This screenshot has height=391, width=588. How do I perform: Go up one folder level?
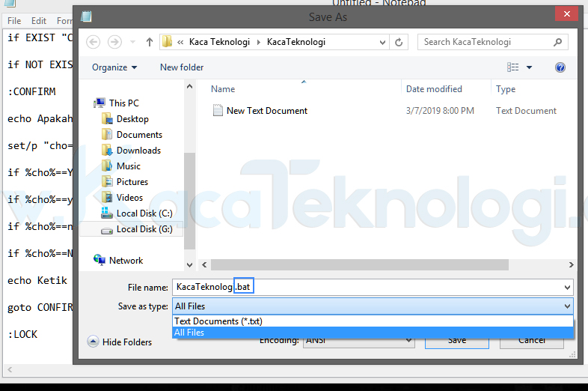point(150,42)
